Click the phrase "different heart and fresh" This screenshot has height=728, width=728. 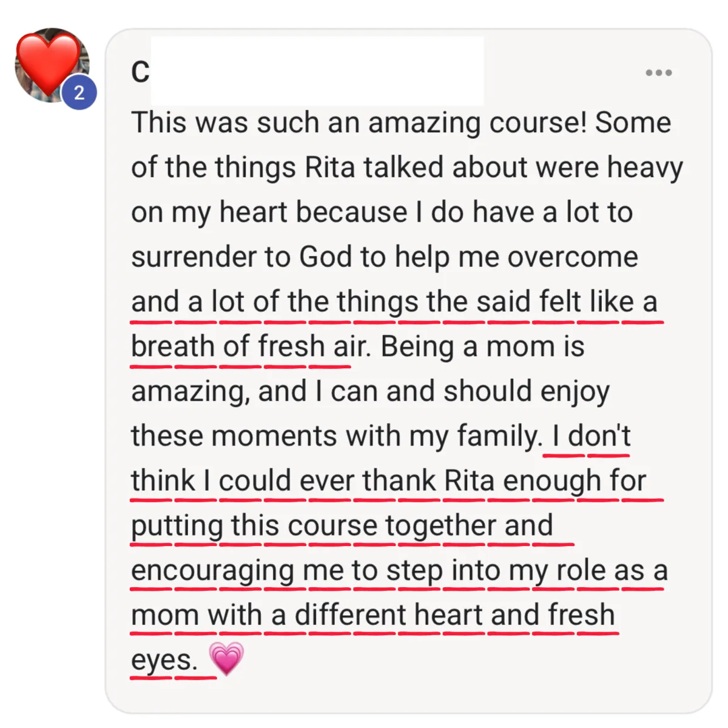[x=454, y=615]
